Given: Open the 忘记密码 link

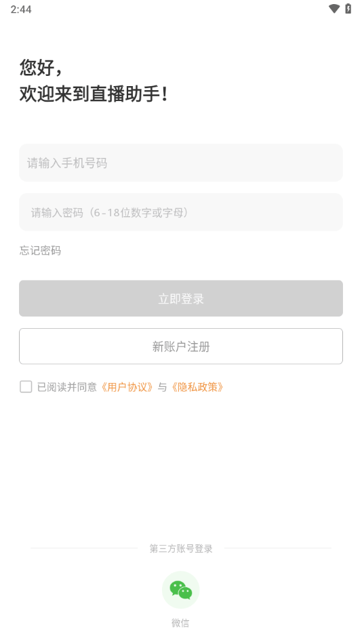Looking at the screenshot, I should point(40,251).
